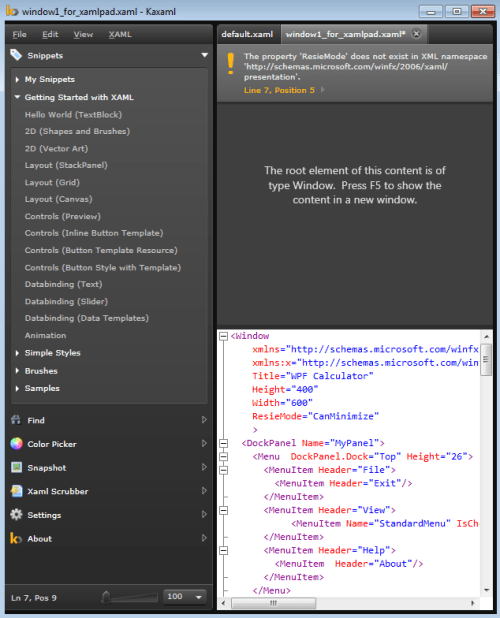This screenshot has width=500, height=618.
Task: Expand the Find panel arrow
Action: point(204,420)
